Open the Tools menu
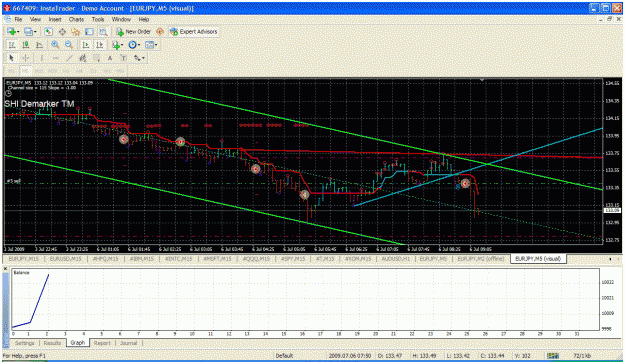 (98, 19)
